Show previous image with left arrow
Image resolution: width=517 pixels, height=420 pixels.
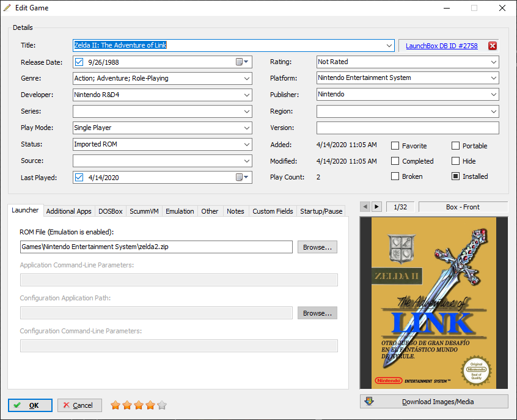(x=365, y=207)
